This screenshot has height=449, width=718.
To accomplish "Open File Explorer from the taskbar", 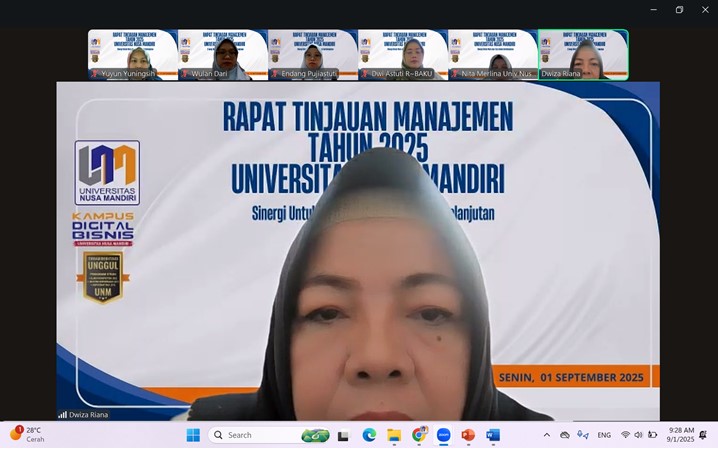I will (x=394, y=435).
